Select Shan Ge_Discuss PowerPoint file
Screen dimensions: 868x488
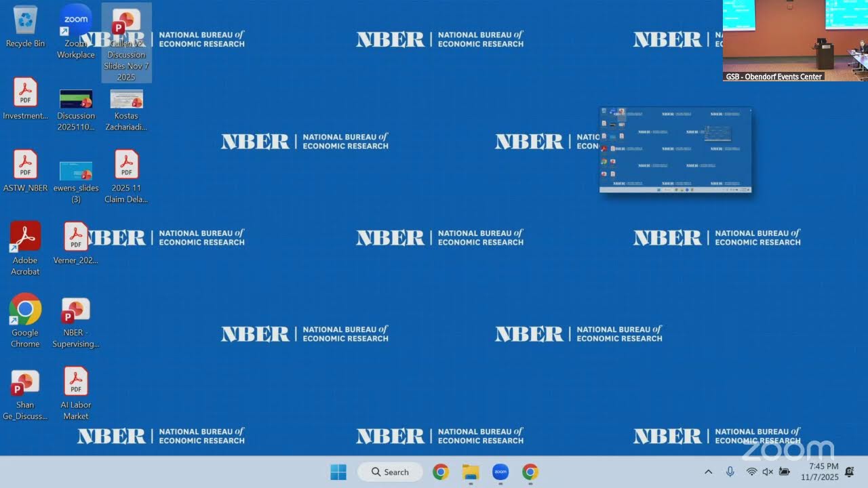click(x=25, y=395)
